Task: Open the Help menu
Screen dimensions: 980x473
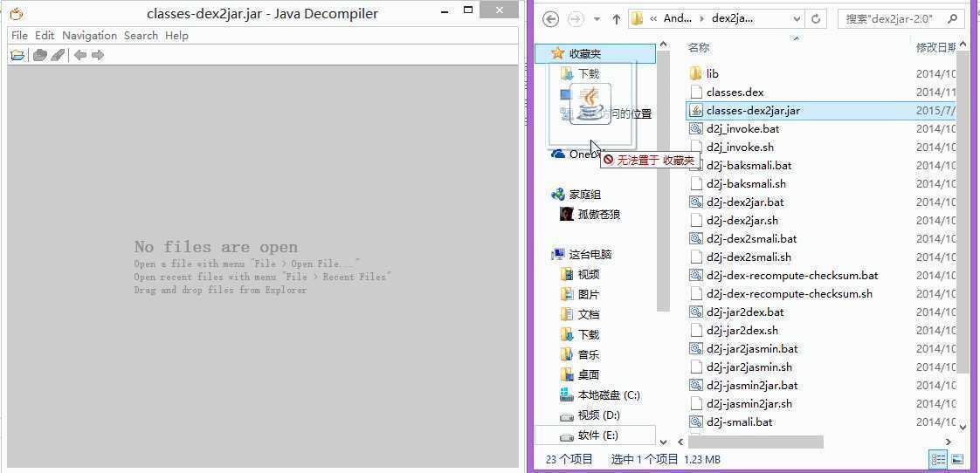Action: (177, 36)
